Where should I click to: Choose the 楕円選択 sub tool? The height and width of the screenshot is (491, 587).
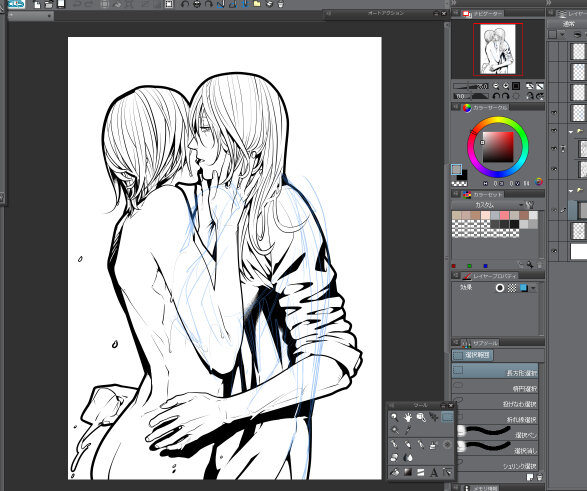(x=495, y=387)
